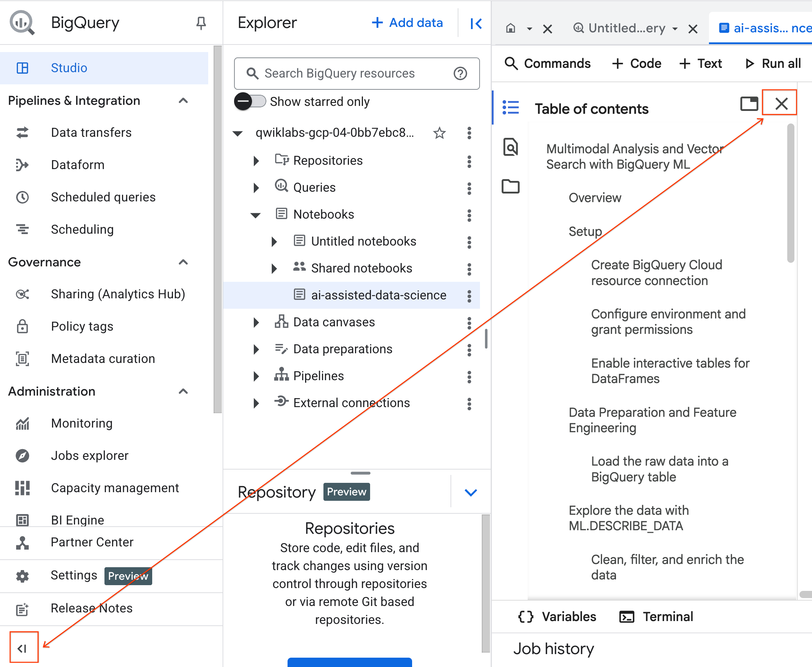Open the Table of contents sidebar icon
Screen dimensions: 812x667
pos(510,108)
